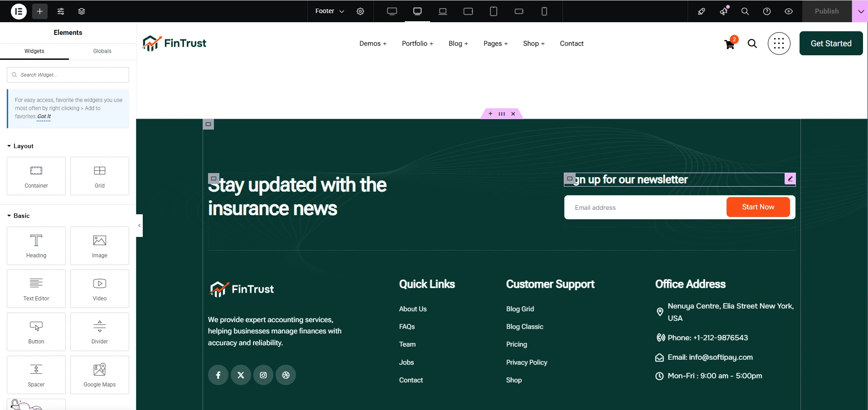Expand publish options arrow
Viewport: 868px width, 410px height.
point(860,11)
